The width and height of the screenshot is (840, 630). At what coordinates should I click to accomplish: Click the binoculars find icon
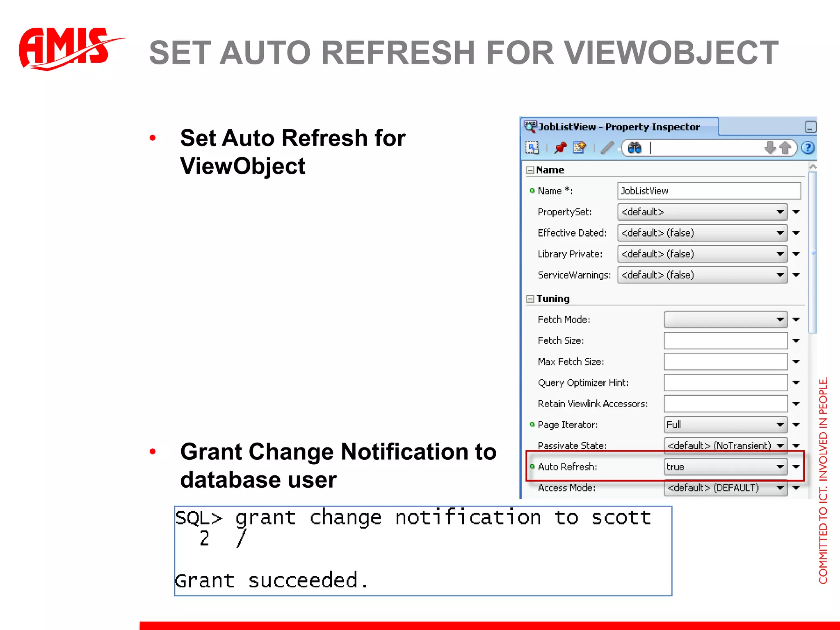(634, 148)
